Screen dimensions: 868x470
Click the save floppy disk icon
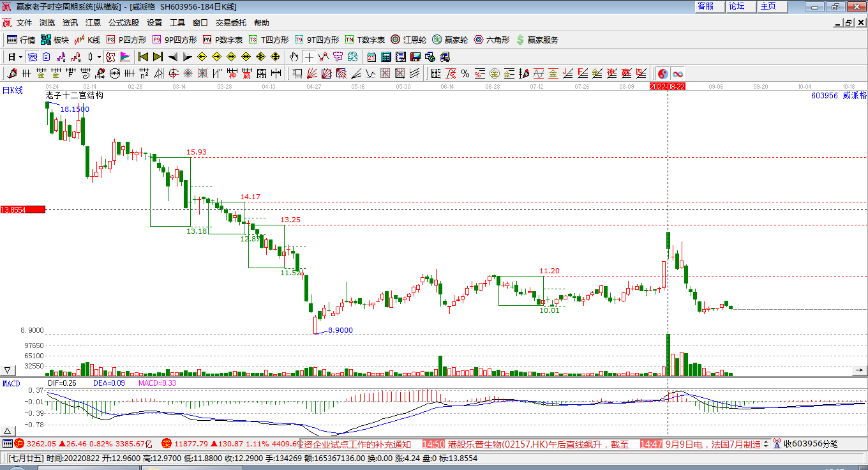[x=415, y=57]
